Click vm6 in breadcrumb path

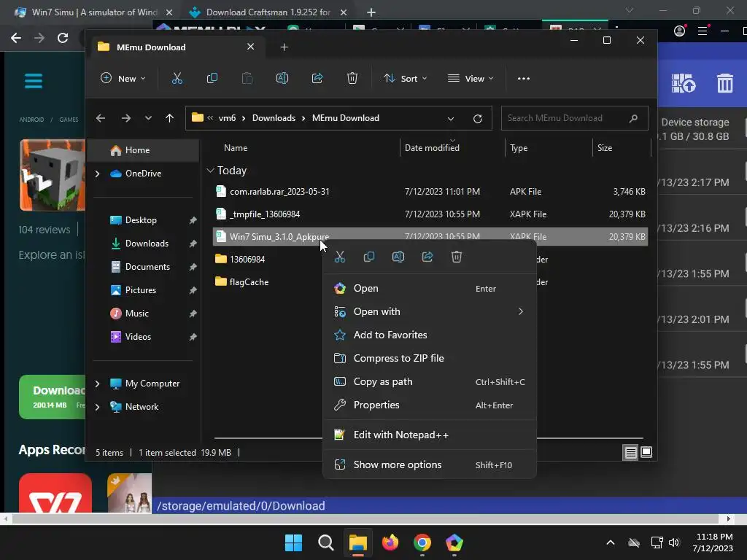[228, 118]
